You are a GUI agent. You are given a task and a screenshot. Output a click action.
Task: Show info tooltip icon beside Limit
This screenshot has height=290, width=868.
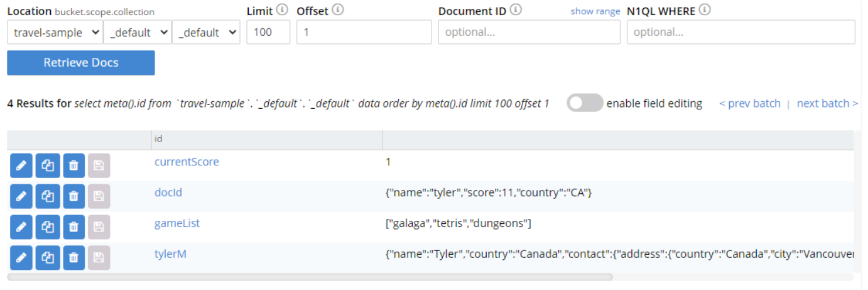[x=282, y=9]
